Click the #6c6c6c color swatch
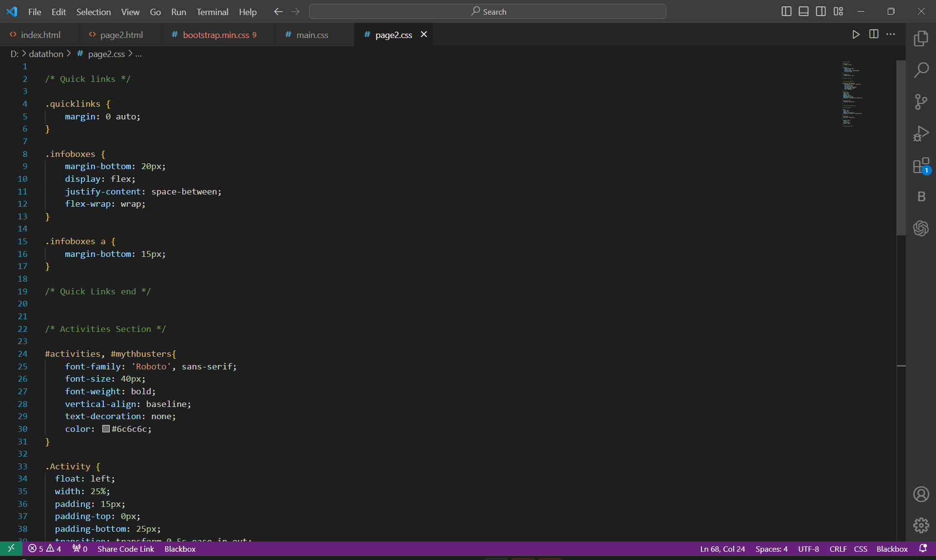Image resolution: width=936 pixels, height=560 pixels. tap(106, 429)
